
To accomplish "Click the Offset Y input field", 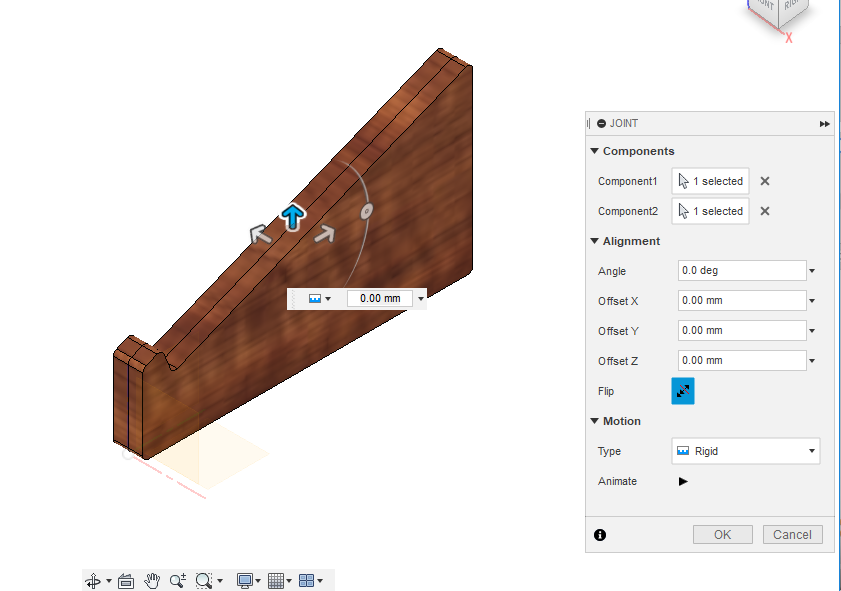I will pos(742,331).
